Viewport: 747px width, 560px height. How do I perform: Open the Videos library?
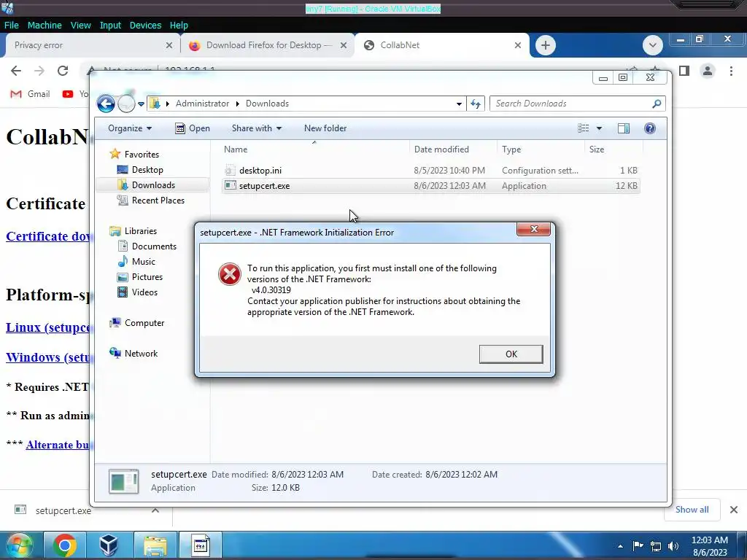coord(144,292)
